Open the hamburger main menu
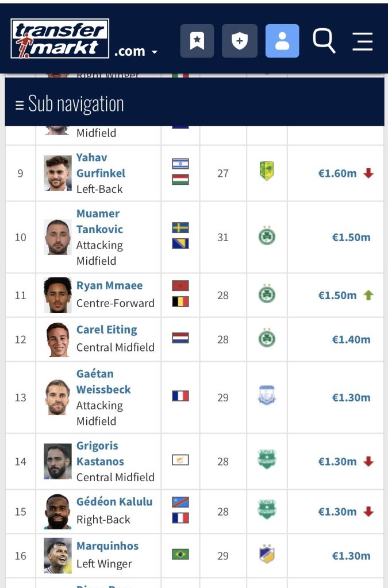 pos(363,41)
